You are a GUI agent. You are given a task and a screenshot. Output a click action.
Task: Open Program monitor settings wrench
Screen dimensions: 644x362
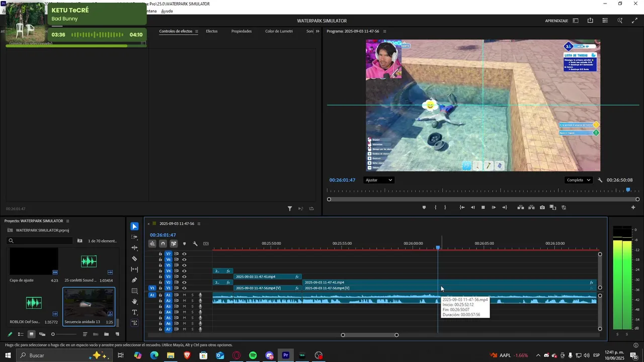pyautogui.click(x=600, y=180)
